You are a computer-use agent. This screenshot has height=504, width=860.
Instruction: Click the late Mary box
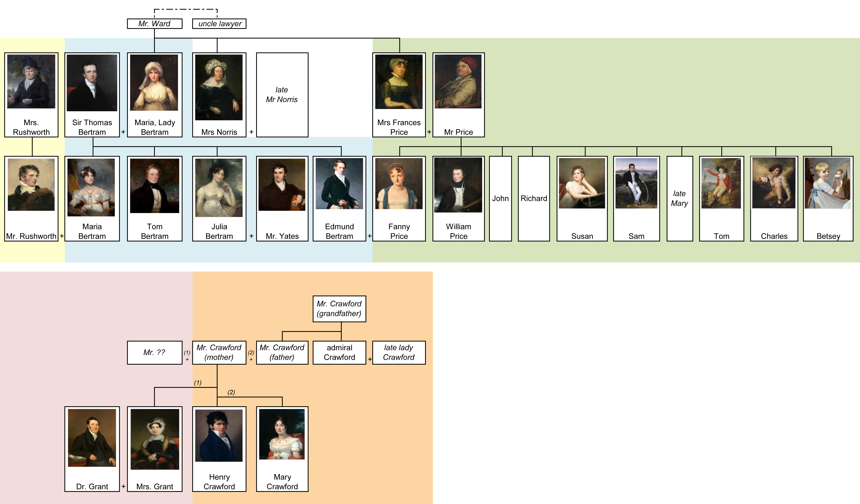click(x=679, y=199)
